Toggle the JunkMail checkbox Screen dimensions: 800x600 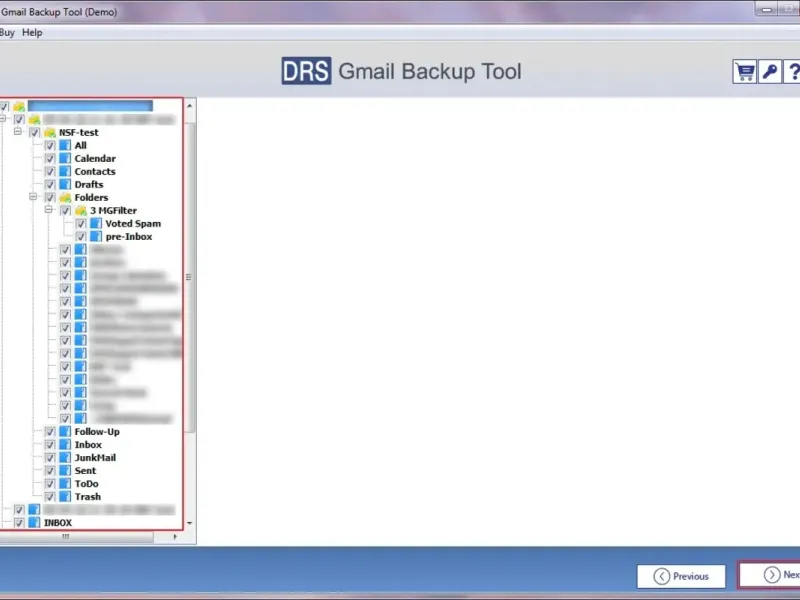pos(49,458)
